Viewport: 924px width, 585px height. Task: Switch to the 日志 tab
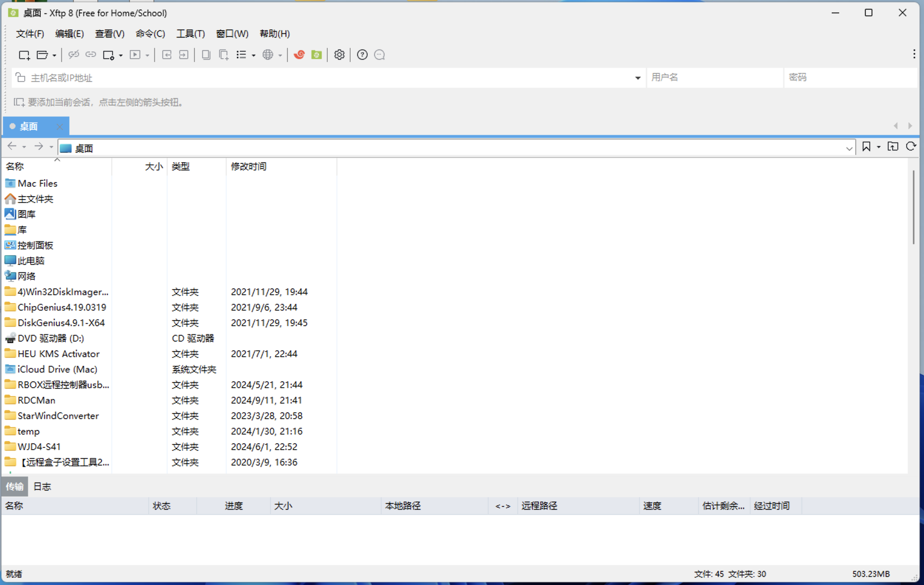(42, 487)
